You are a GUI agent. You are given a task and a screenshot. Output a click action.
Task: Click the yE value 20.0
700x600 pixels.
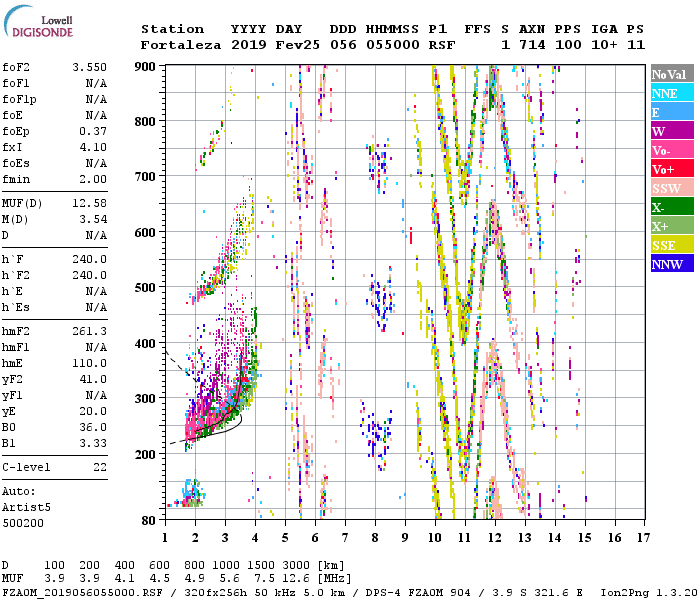(93, 411)
